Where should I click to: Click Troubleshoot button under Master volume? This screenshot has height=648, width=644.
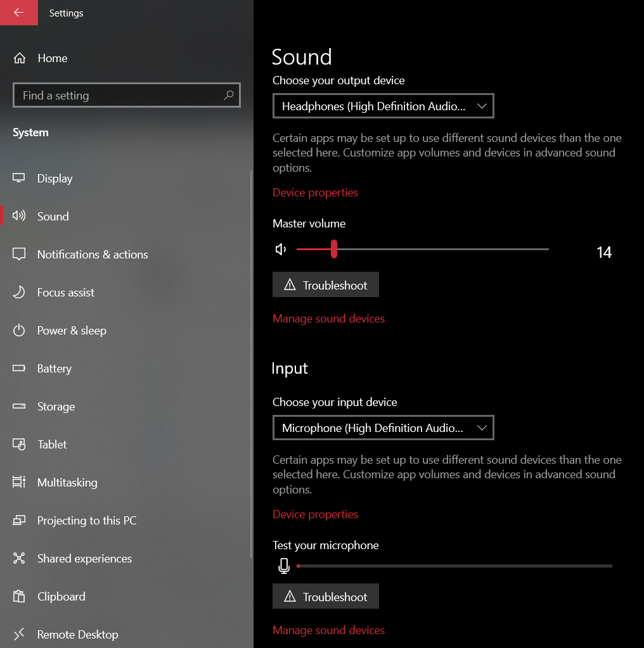(x=326, y=285)
